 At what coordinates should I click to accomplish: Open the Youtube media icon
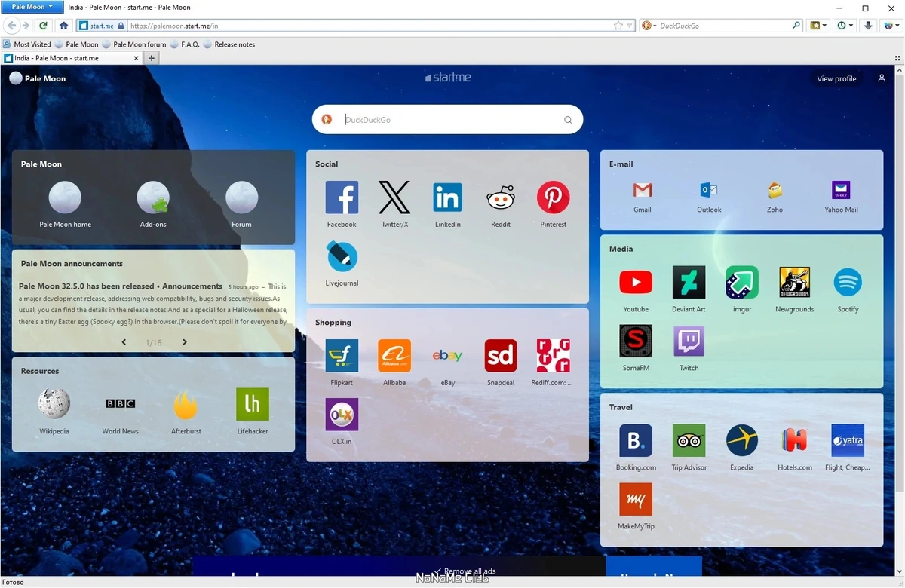coord(636,282)
